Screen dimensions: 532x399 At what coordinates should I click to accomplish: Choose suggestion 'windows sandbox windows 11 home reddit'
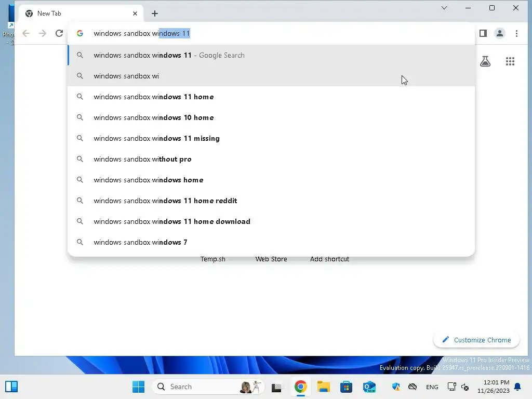tap(271, 201)
